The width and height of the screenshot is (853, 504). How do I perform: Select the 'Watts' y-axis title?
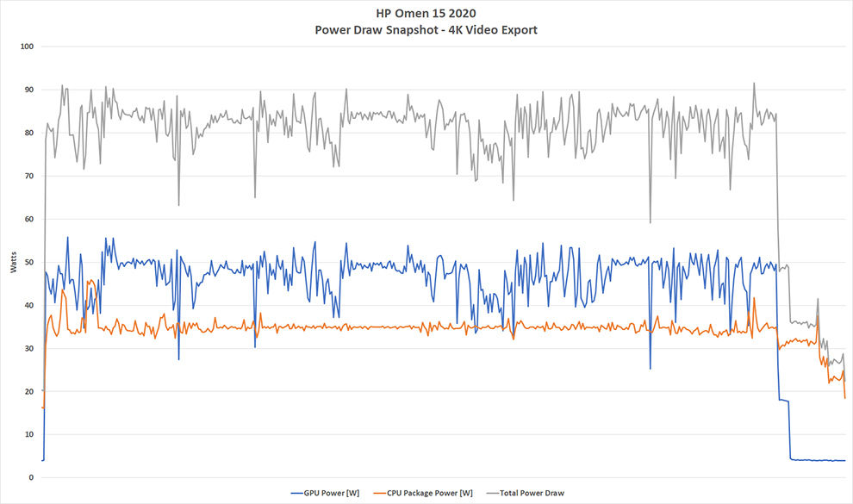pos(14,262)
